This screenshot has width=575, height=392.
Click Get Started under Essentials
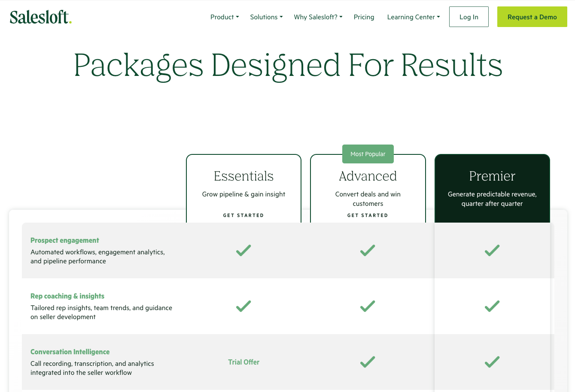click(243, 215)
